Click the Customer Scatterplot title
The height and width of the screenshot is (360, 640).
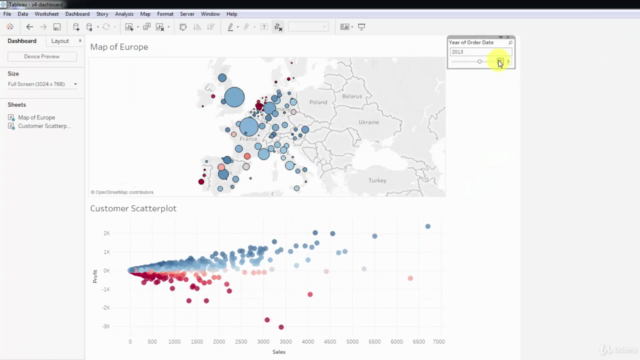pos(133,209)
